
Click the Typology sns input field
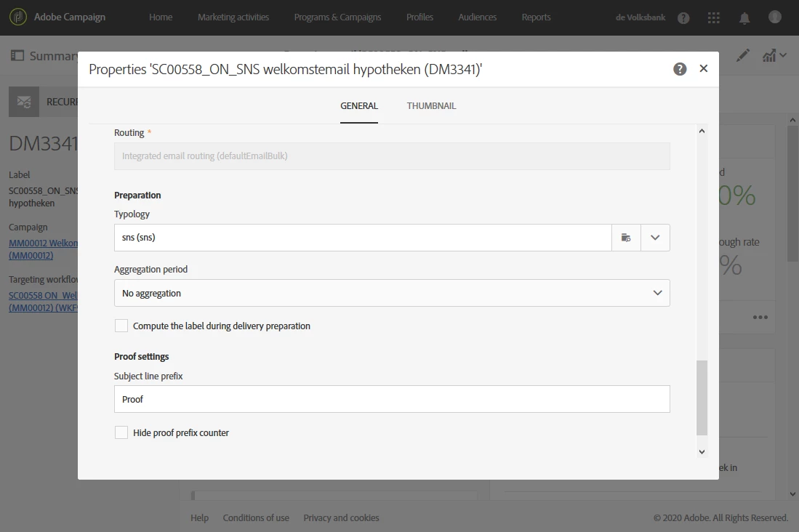tap(363, 238)
